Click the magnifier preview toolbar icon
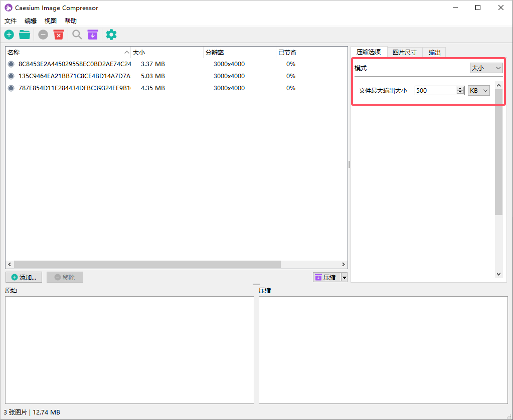 [77, 35]
